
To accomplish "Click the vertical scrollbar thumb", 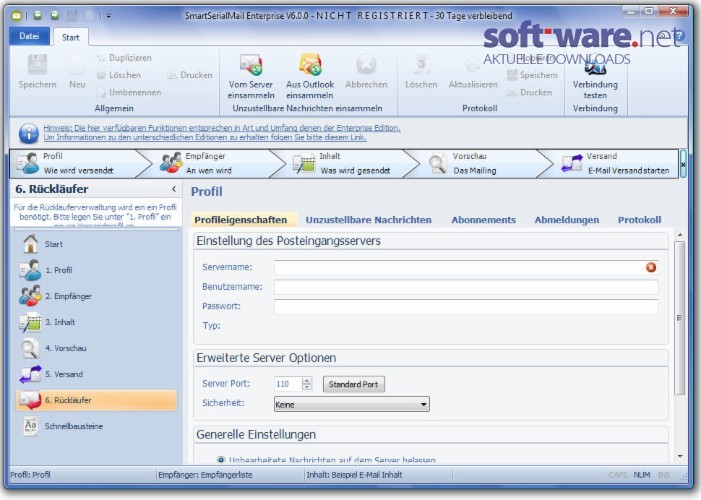I will 680,318.
